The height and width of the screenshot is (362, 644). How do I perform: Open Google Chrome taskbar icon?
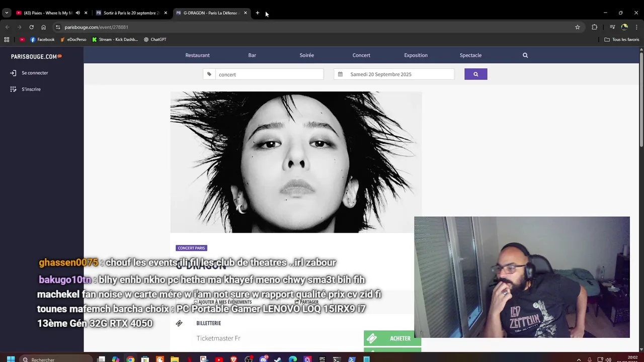[x=130, y=359]
